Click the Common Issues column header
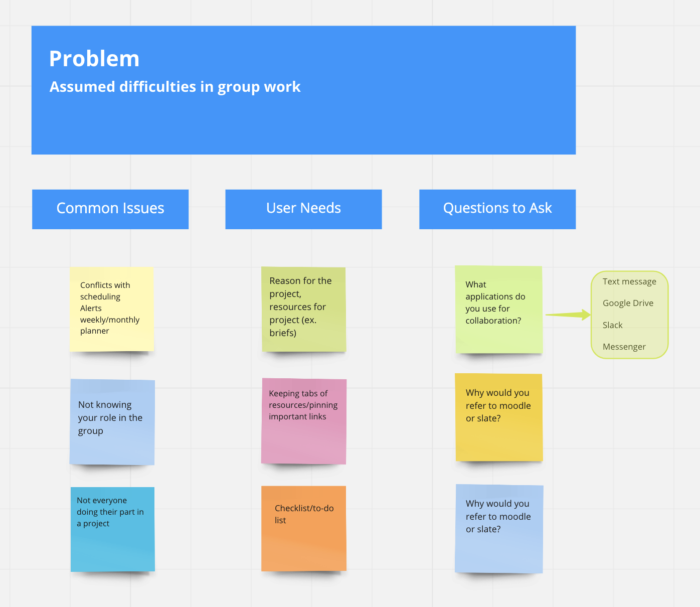The image size is (700, 607). click(x=110, y=209)
